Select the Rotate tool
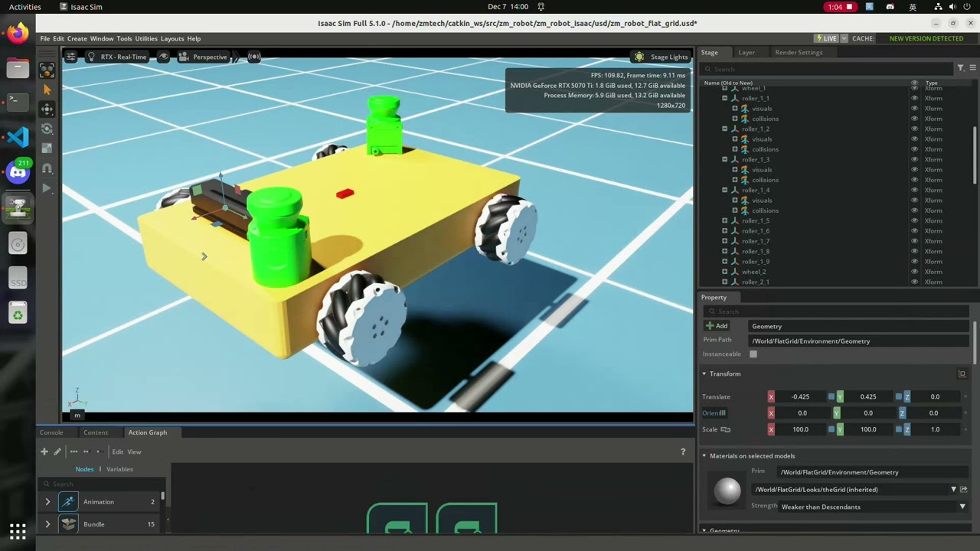980x551 pixels. tap(47, 129)
